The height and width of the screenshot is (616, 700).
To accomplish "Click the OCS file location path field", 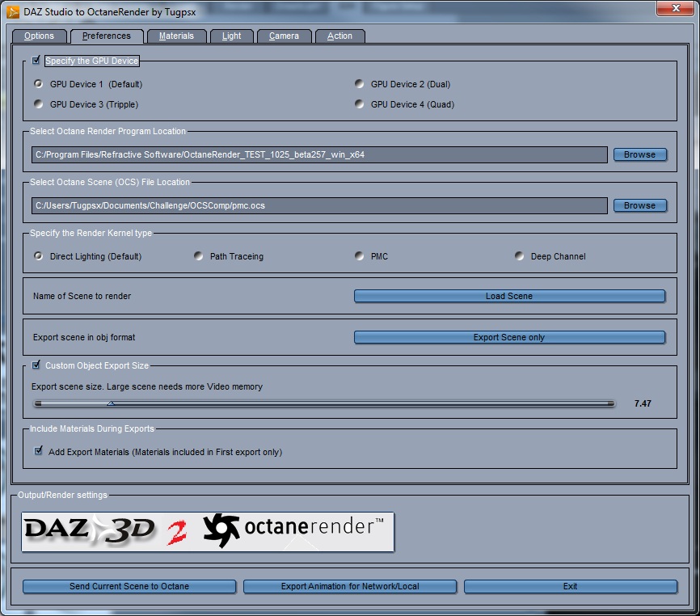I will click(319, 206).
